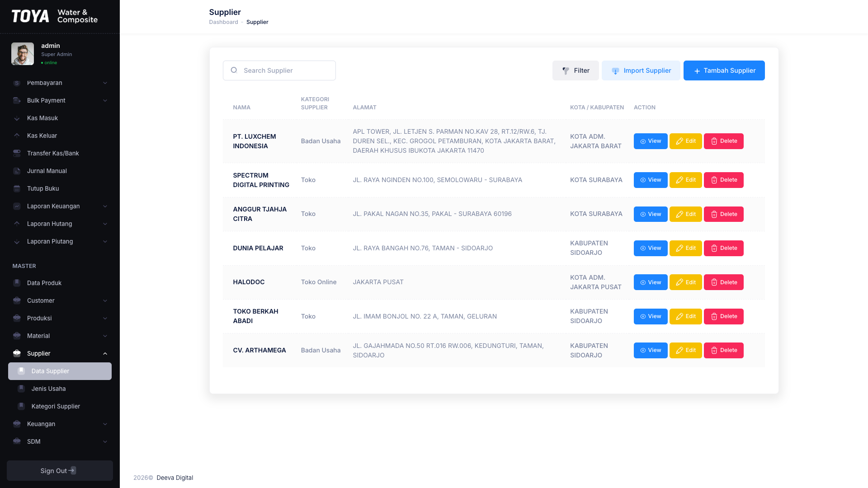This screenshot has height=488, width=868.
Task: Expand the Laporan Piutang chevron
Action: [x=105, y=241]
